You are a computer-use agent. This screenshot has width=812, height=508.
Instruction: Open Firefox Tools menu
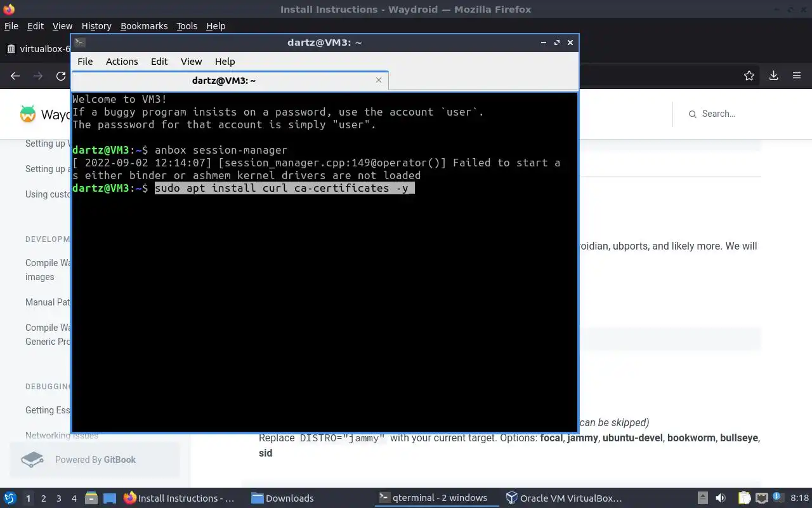[x=187, y=26]
